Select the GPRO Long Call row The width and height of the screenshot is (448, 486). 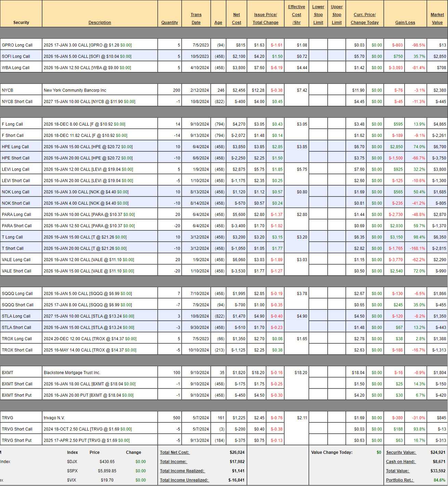(x=17, y=45)
